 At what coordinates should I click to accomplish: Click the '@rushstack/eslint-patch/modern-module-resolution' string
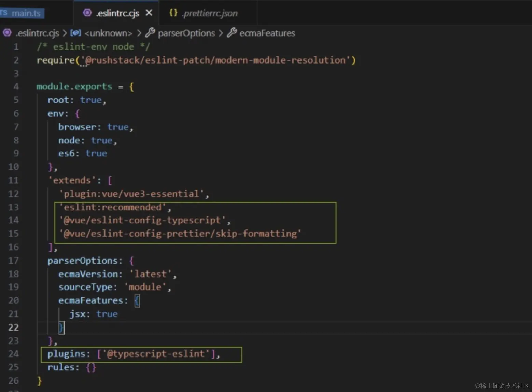point(215,60)
